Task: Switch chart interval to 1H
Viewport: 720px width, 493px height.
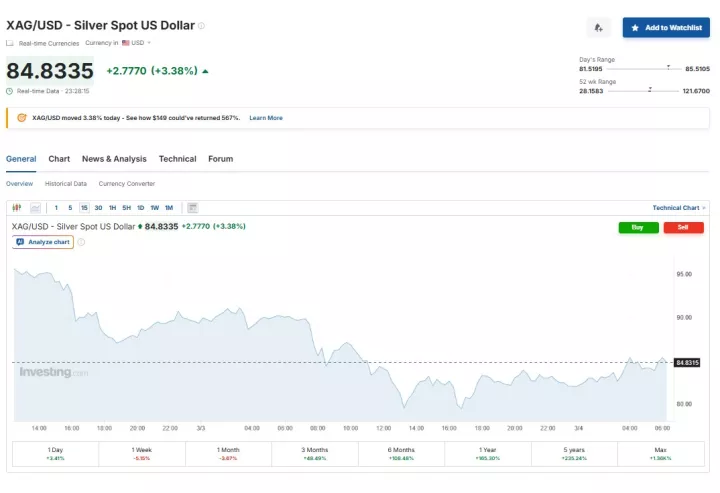Action: 112,207
